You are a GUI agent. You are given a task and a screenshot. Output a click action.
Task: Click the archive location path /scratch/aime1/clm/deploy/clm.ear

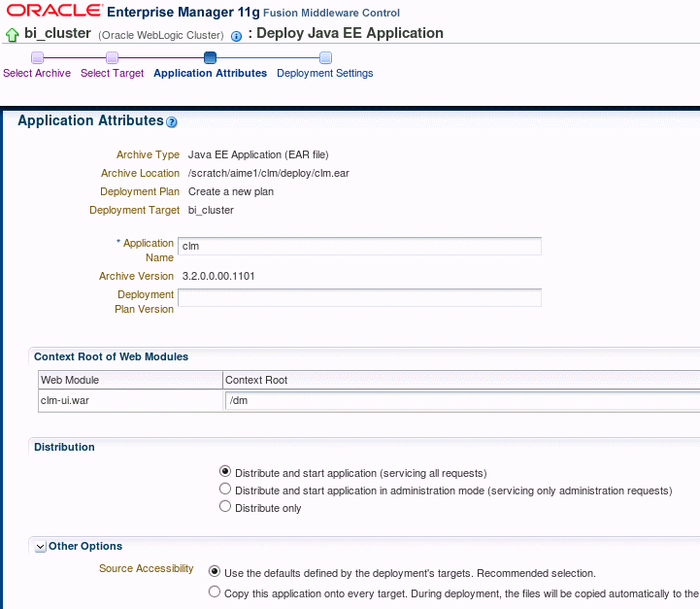[269, 173]
